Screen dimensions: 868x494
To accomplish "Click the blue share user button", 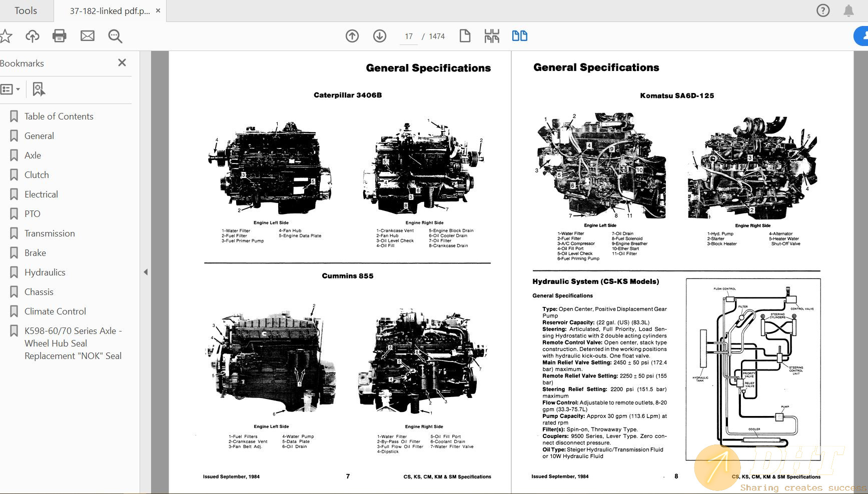I will (x=861, y=36).
